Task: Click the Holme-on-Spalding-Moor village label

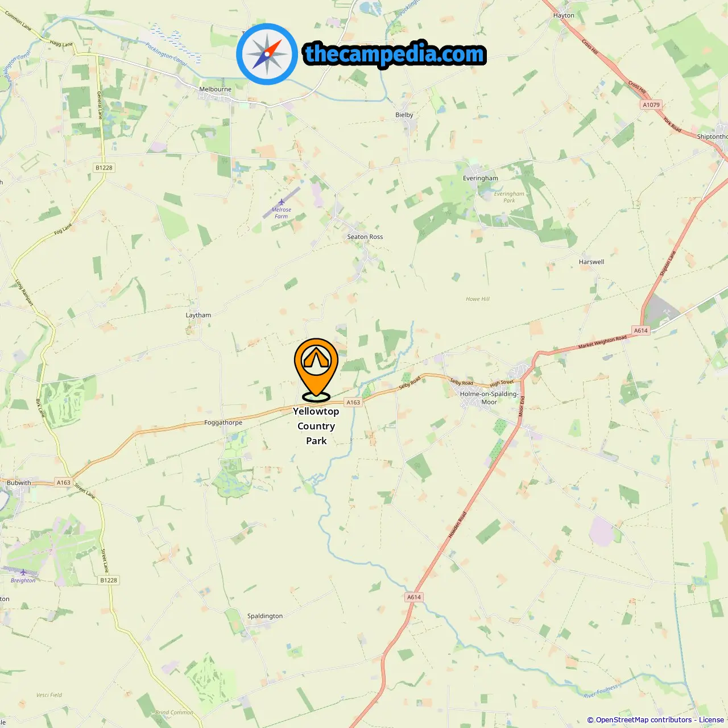Action: [489, 398]
